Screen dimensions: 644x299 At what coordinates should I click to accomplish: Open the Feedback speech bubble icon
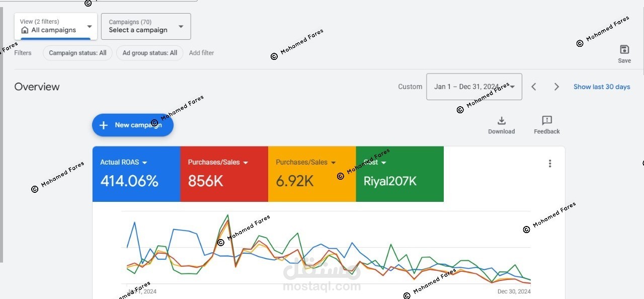pyautogui.click(x=547, y=121)
